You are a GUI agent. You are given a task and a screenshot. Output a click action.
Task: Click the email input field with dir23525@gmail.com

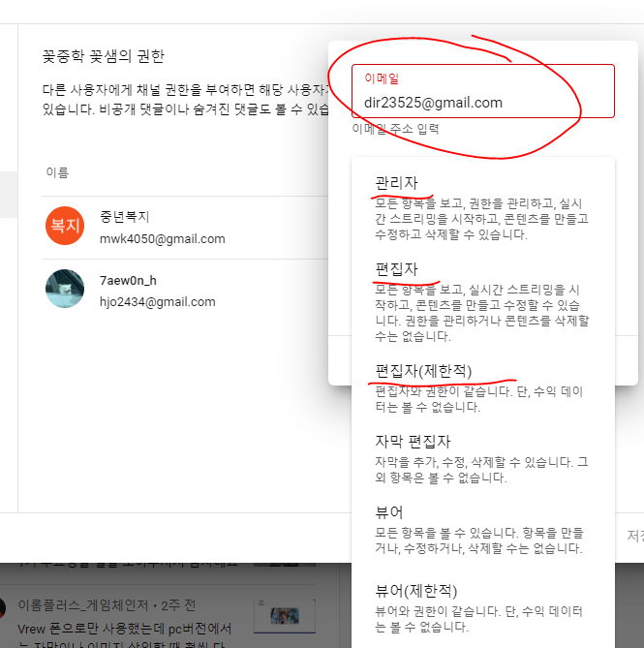pyautogui.click(x=483, y=91)
